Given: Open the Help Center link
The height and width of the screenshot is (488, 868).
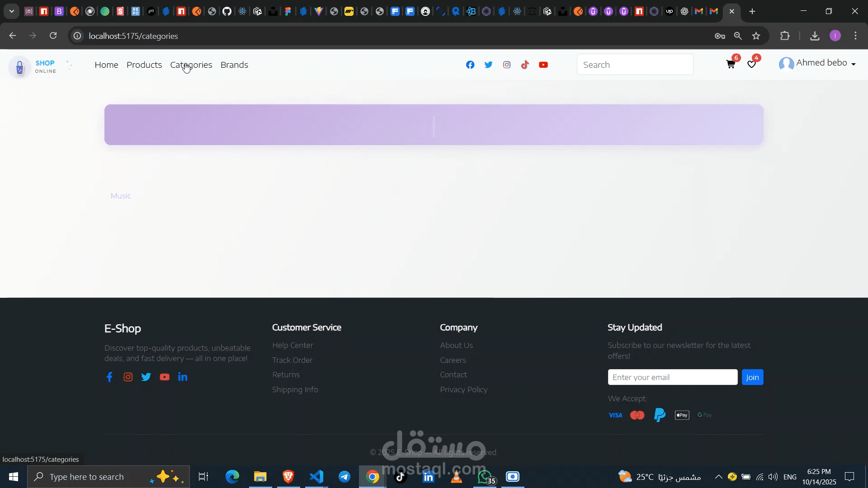Looking at the screenshot, I should pyautogui.click(x=292, y=345).
